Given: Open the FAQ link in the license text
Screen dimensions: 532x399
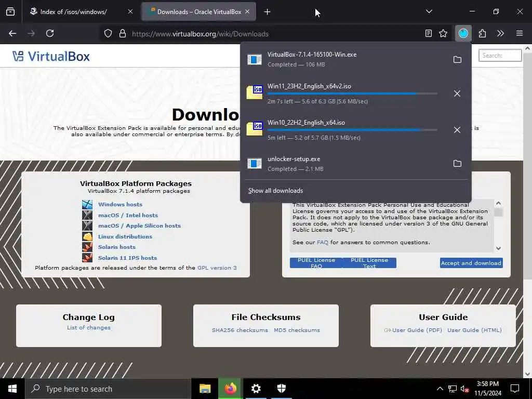Looking at the screenshot, I should pyautogui.click(x=322, y=242).
